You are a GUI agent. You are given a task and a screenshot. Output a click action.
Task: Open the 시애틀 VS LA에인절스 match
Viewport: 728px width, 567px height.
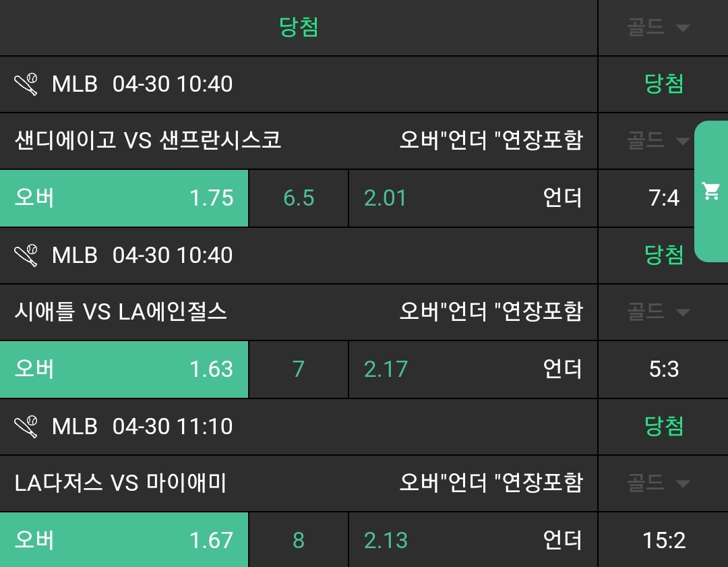[121, 312]
